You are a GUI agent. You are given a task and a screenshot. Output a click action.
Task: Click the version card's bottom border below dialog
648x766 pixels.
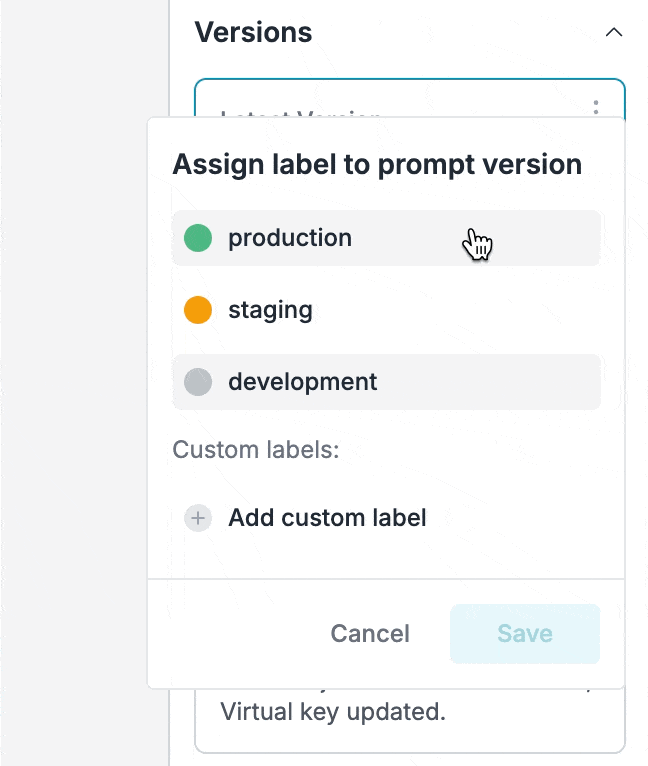point(410,752)
